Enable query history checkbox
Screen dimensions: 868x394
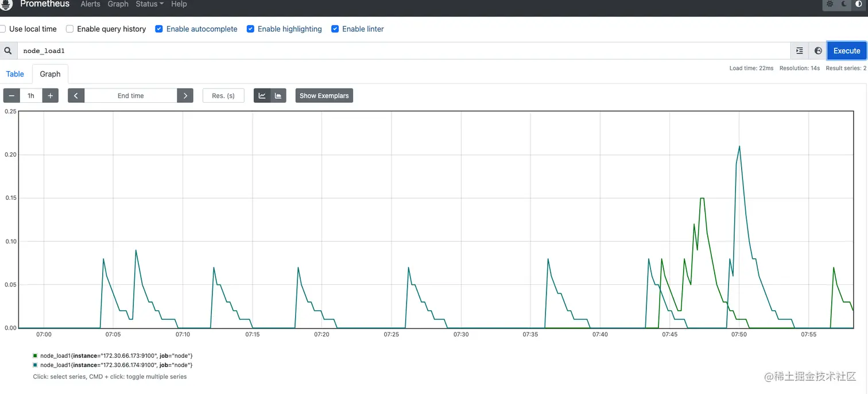click(x=70, y=29)
